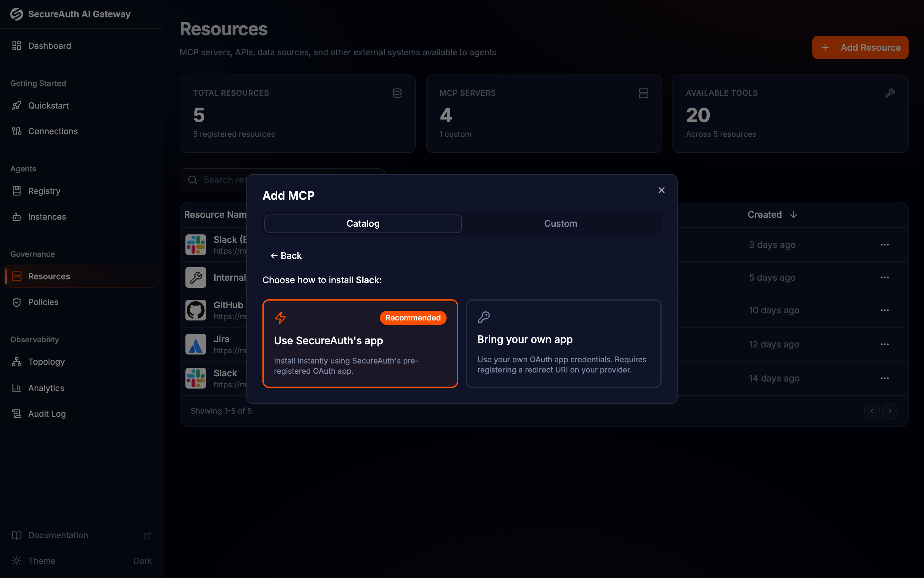Click the lightning bolt icon
Viewport: 924px width, 578px height.
click(x=281, y=318)
